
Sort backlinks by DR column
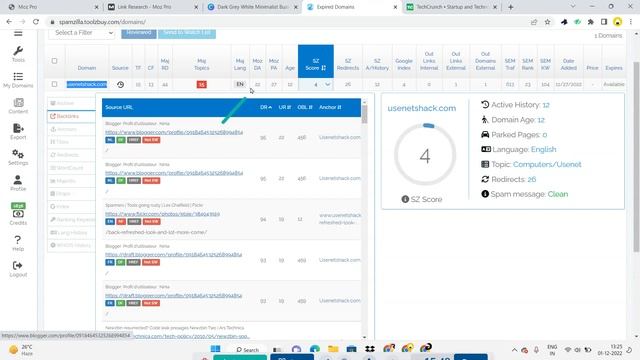(x=266, y=107)
